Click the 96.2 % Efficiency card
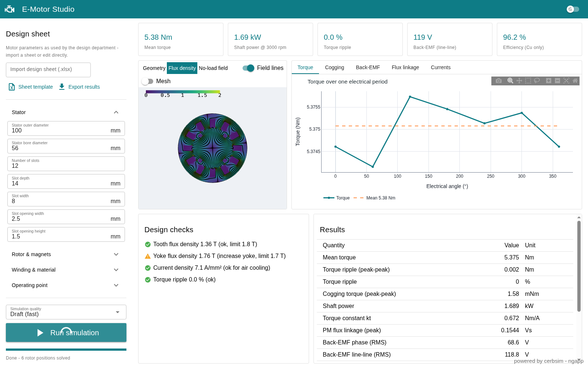 click(x=539, y=39)
